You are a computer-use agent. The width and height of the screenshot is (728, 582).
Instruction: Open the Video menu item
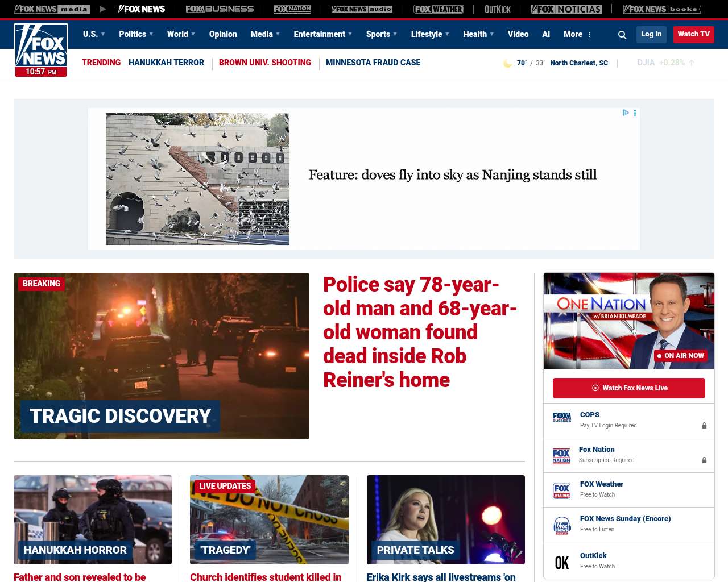518,34
